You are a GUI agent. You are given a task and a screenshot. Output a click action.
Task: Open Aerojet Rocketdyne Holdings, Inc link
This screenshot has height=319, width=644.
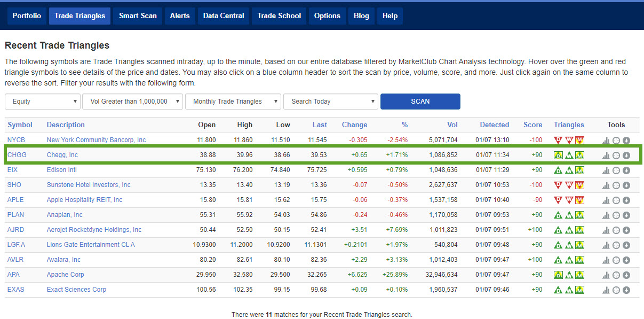(94, 230)
